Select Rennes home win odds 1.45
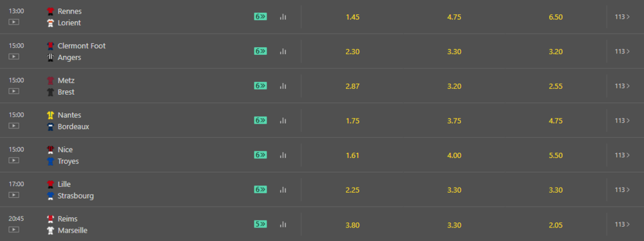The height and width of the screenshot is (241, 644). 353,17
